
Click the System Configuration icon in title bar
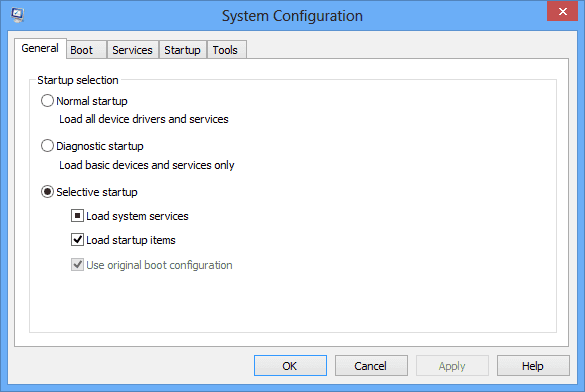pyautogui.click(x=17, y=15)
